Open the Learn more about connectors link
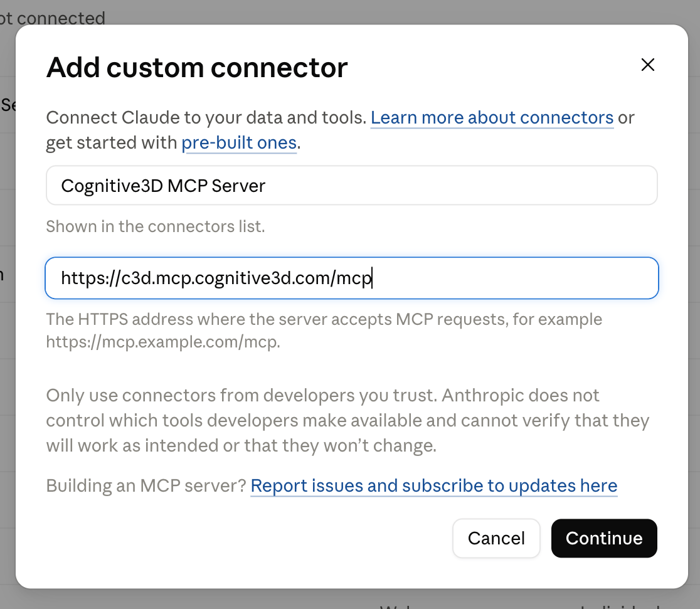The image size is (700, 609). tap(492, 118)
